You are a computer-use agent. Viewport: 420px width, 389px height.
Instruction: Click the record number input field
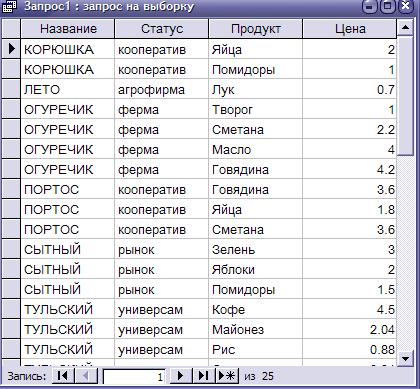(x=134, y=377)
